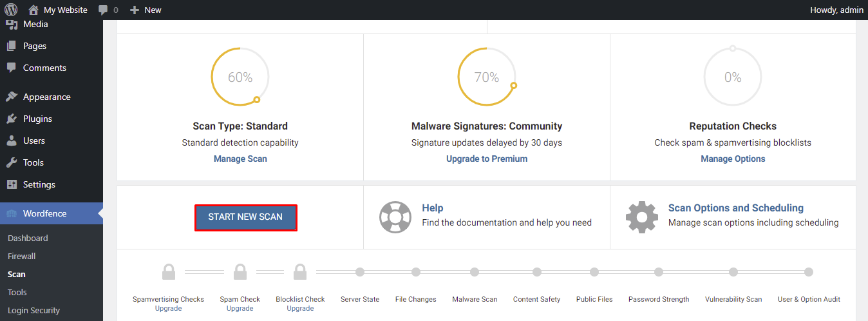This screenshot has width=868, height=321.
Task: Click 'Signature updates delayed by 30 days' text
Action: tap(487, 142)
